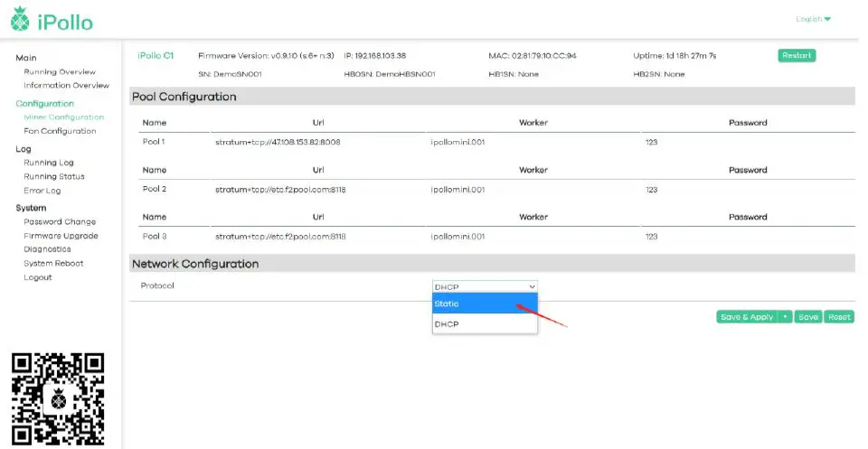View the Running Log
The image size is (868, 449).
point(49,163)
